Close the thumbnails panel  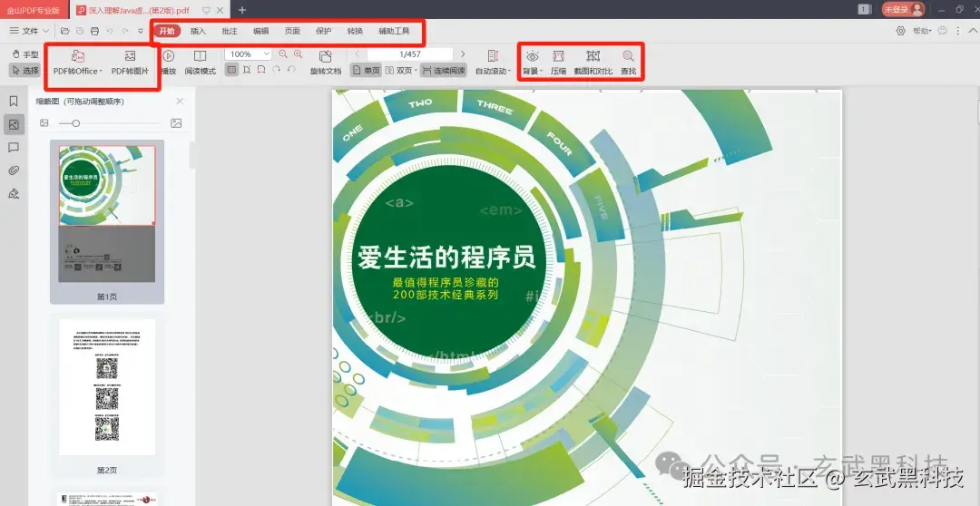[180, 102]
